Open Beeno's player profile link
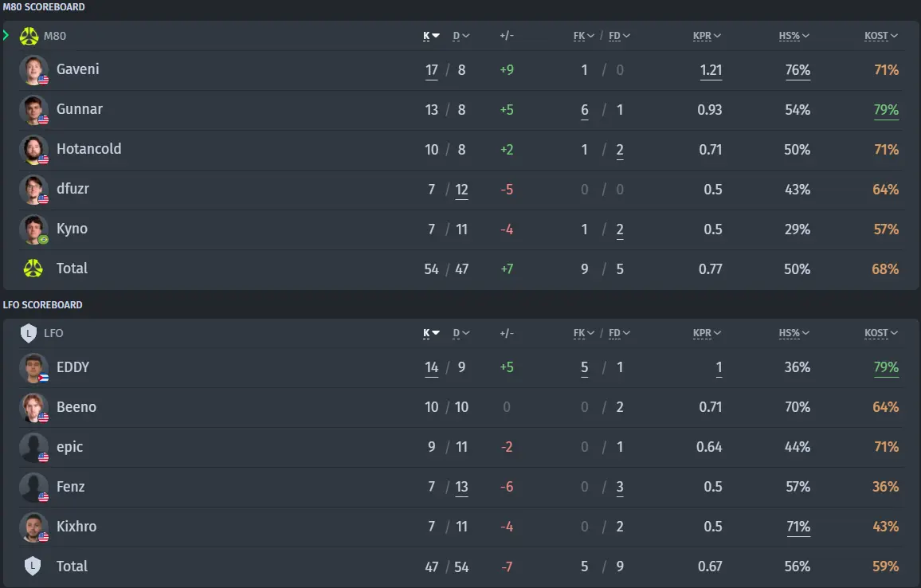921x588 pixels. pyautogui.click(x=76, y=406)
